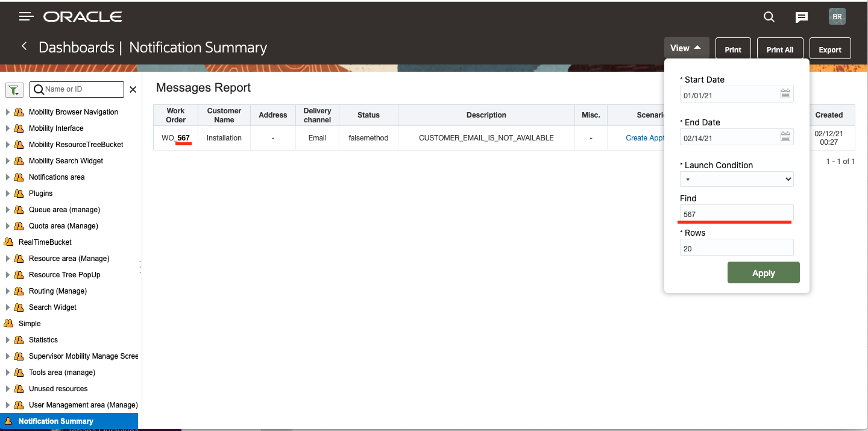This screenshot has width=868, height=431.
Task: Go back using the left chevron arrow
Action: coord(24,46)
